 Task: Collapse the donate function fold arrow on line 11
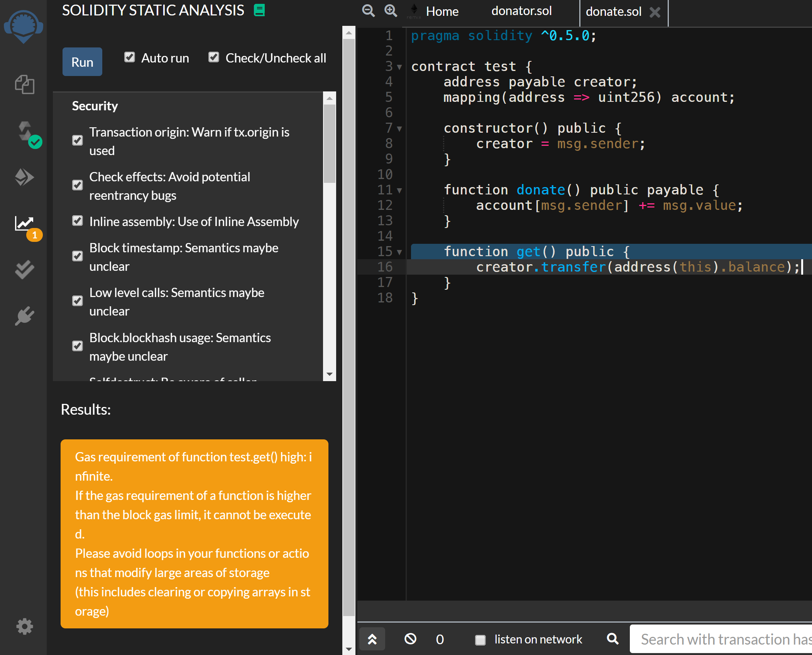coord(399,191)
